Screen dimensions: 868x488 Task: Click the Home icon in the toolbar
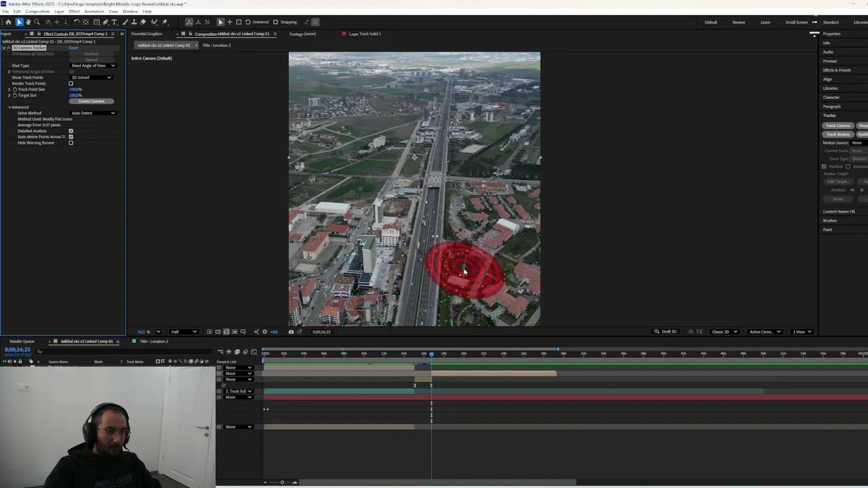8,22
